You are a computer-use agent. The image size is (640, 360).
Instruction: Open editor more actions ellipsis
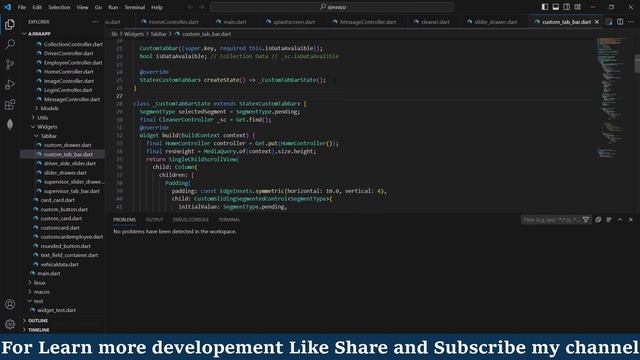click(x=631, y=22)
